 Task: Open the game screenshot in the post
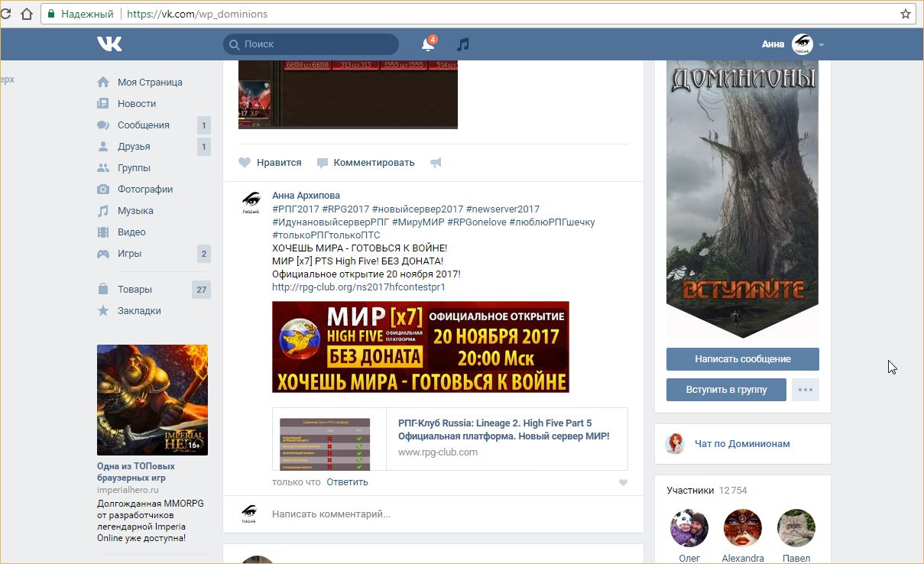click(348, 95)
